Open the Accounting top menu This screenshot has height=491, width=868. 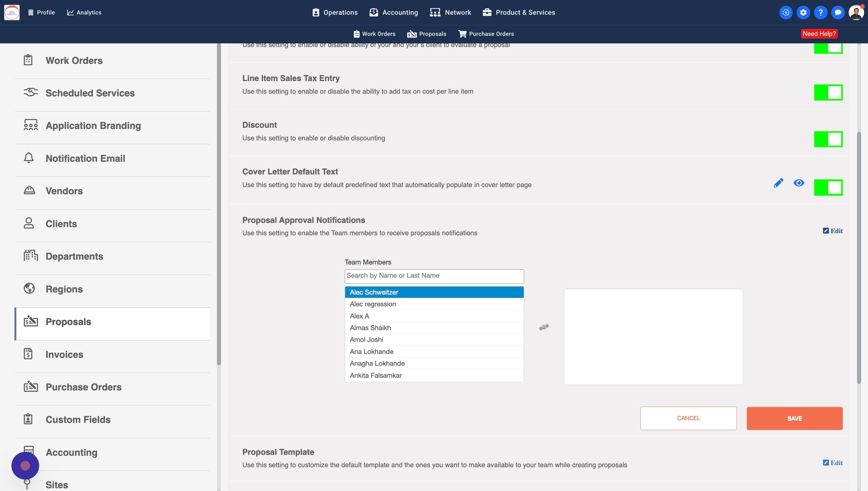pos(394,12)
